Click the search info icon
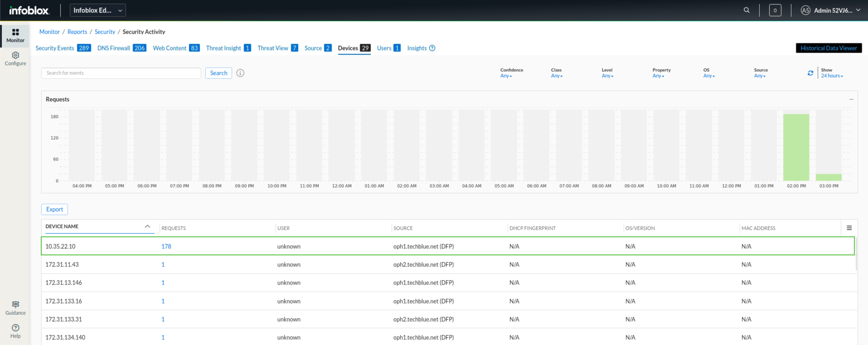 [x=240, y=73]
